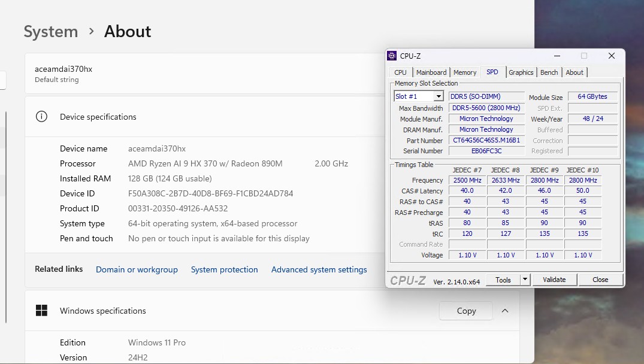Minimize the CPU-Z window
The width and height of the screenshot is (644, 364).
[x=557, y=56]
